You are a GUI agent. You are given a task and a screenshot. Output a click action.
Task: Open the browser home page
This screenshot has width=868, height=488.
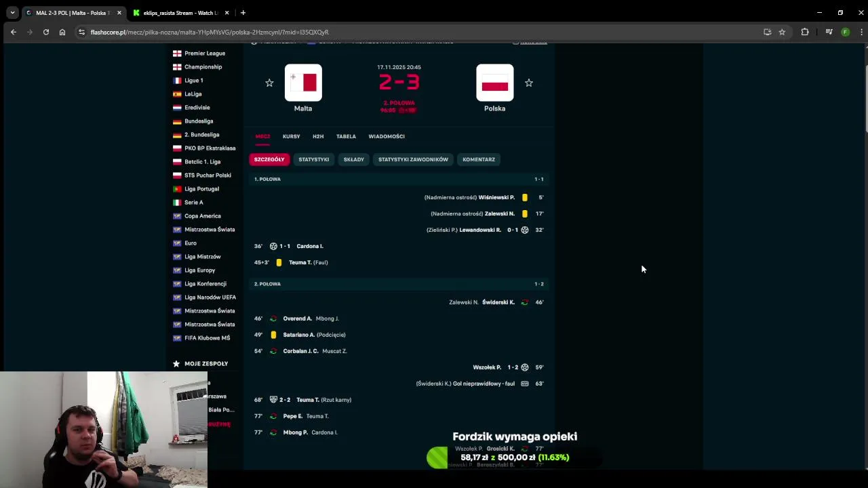click(x=62, y=32)
